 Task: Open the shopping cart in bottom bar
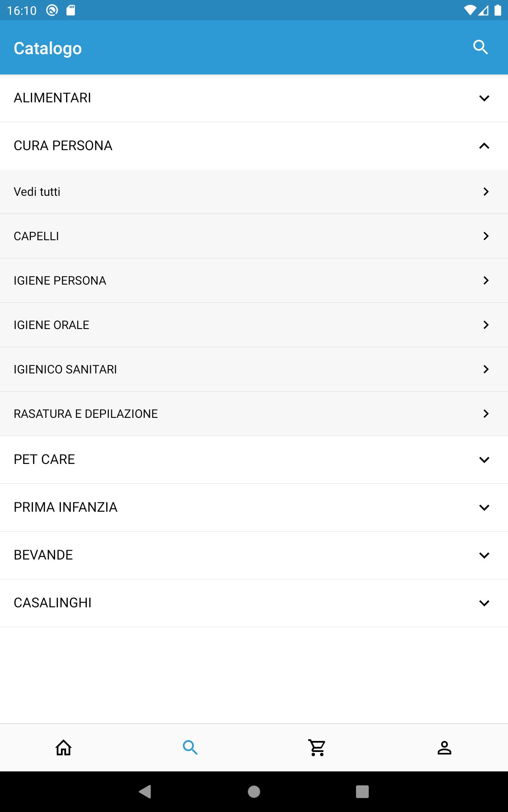(x=317, y=748)
